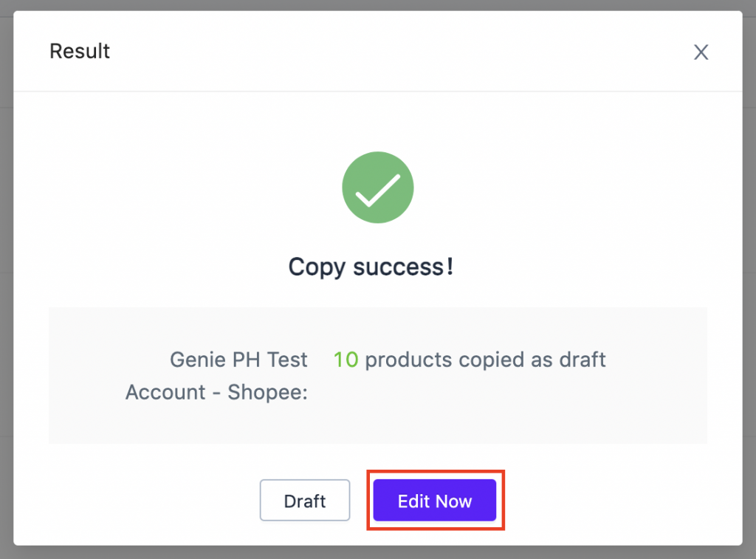Click the 'Result' dialog title
The width and height of the screenshot is (756, 559).
coord(80,51)
